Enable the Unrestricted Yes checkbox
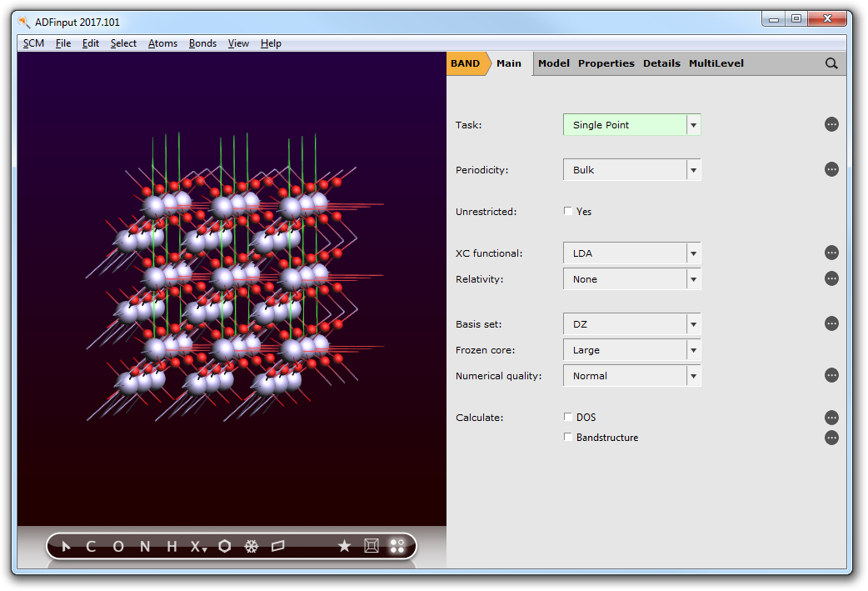 click(568, 212)
